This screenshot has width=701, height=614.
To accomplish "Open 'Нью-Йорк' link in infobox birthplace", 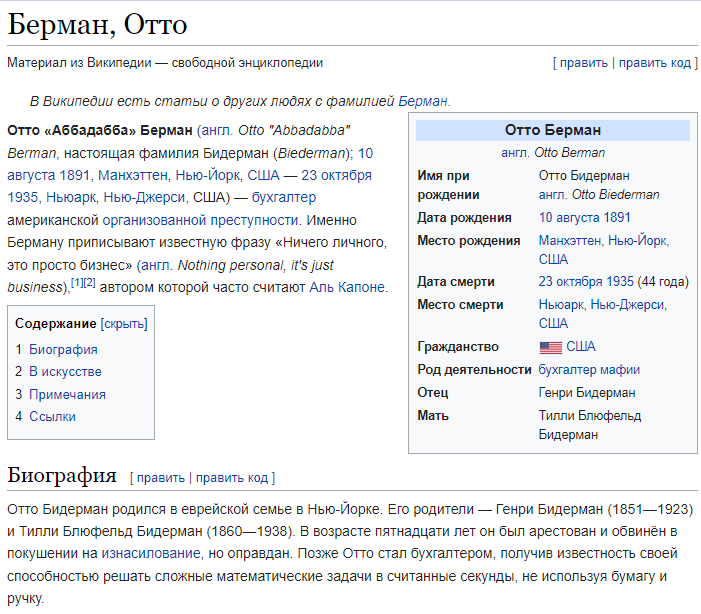I will click(638, 241).
